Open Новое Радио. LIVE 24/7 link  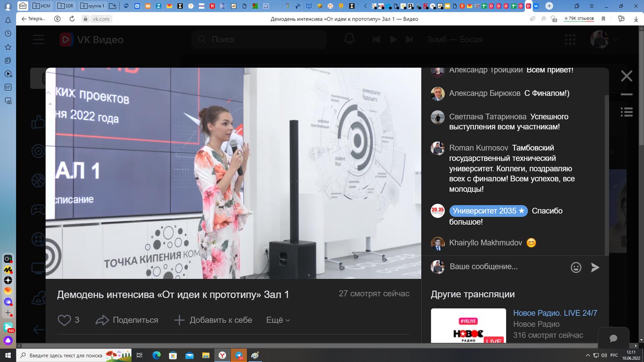[555, 313]
